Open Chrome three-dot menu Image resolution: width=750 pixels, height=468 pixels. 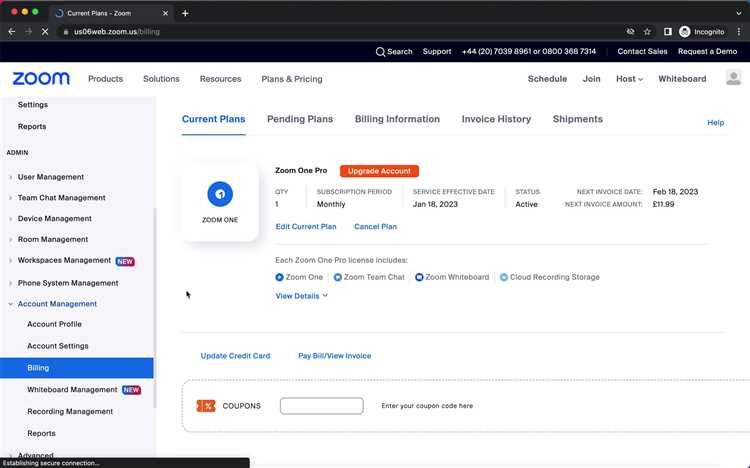click(739, 32)
